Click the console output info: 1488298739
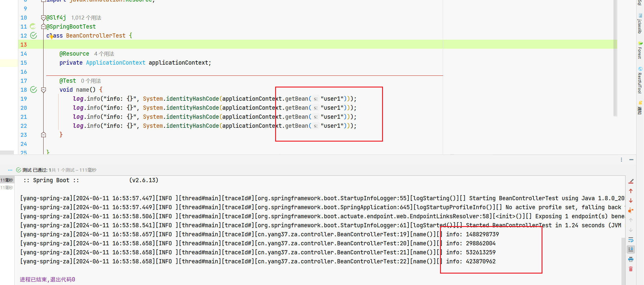The width and height of the screenshot is (644, 285). [472, 234]
